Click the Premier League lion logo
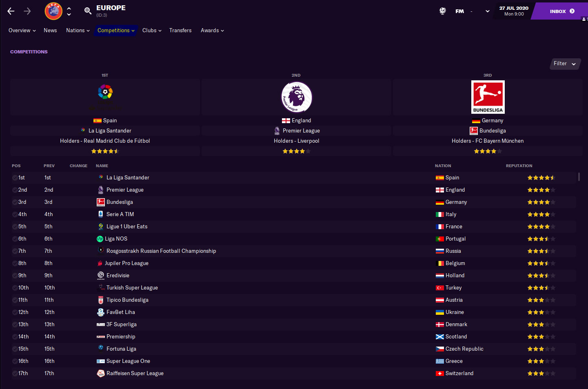 coord(297,97)
